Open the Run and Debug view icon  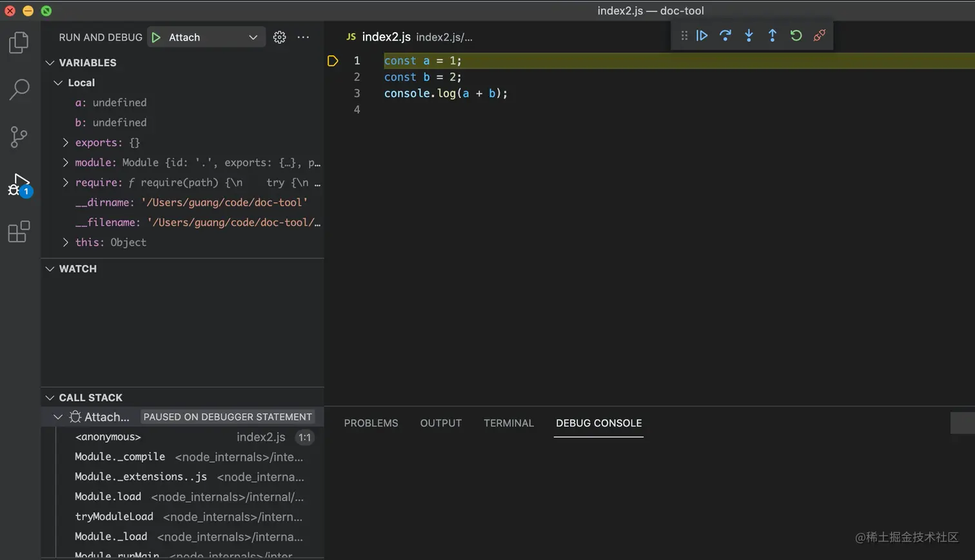pyautogui.click(x=19, y=184)
